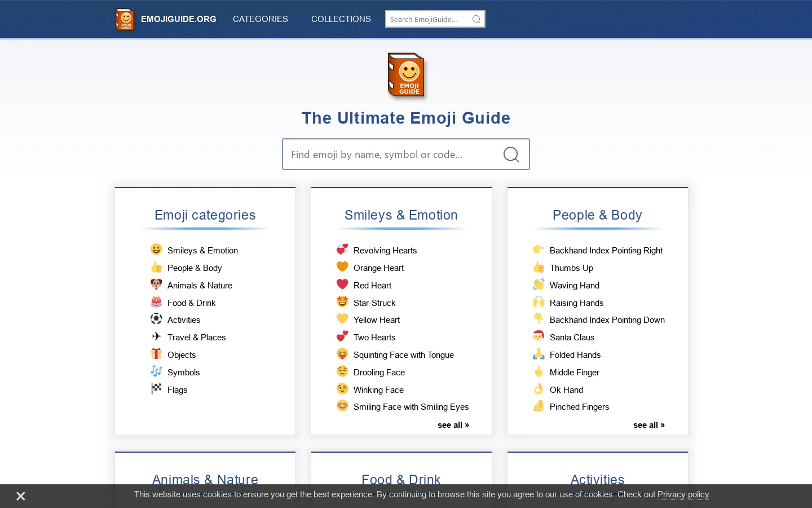The width and height of the screenshot is (812, 508).
Task: Click the Orange Heart emoji icon
Action: [x=342, y=267]
